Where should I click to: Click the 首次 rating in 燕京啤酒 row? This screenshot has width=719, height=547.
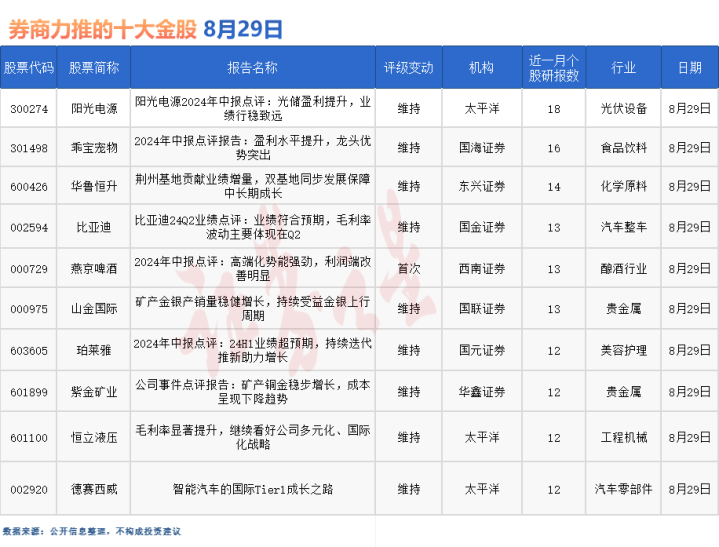409,268
